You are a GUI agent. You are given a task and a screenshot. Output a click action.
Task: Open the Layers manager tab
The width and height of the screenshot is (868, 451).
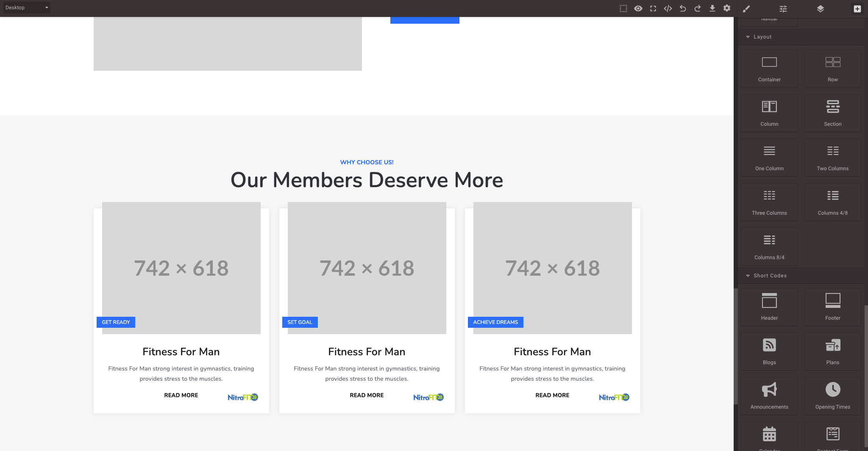coord(821,9)
